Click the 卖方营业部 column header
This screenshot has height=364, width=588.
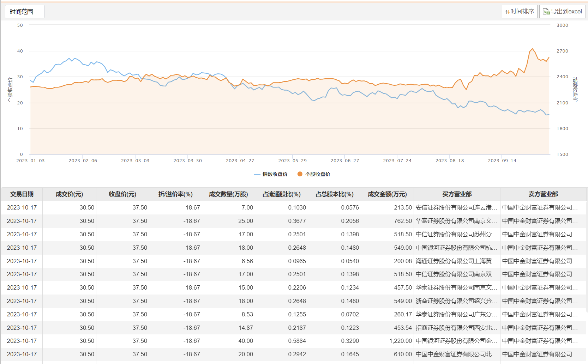pos(543,194)
